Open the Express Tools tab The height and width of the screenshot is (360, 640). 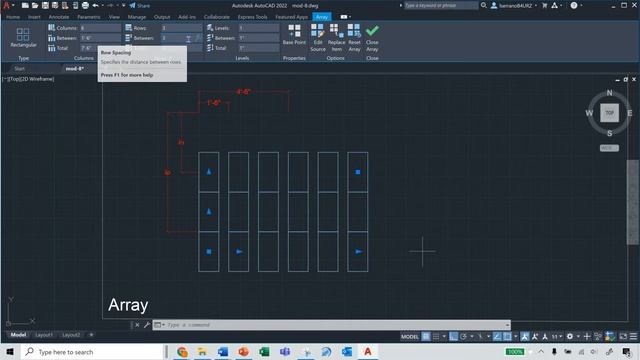tap(252, 17)
